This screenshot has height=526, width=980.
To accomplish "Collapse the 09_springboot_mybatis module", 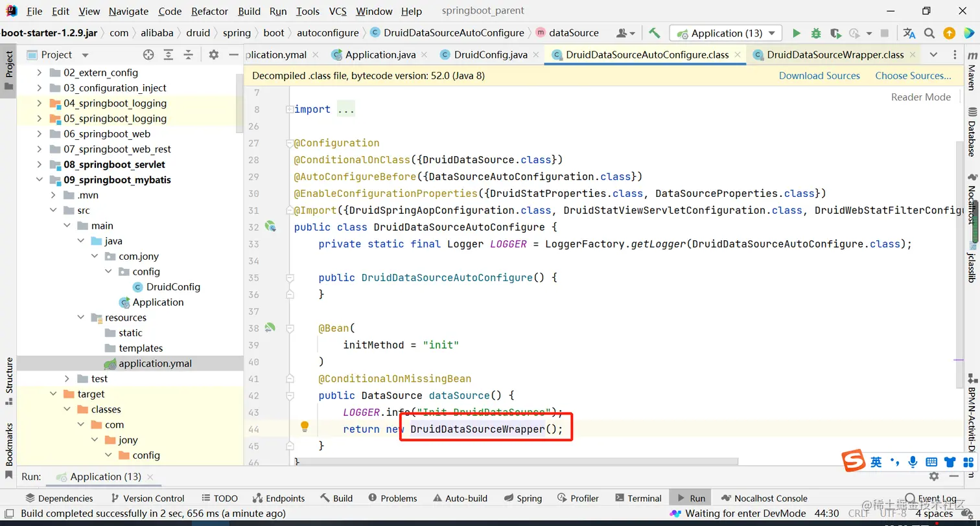I will (39, 180).
